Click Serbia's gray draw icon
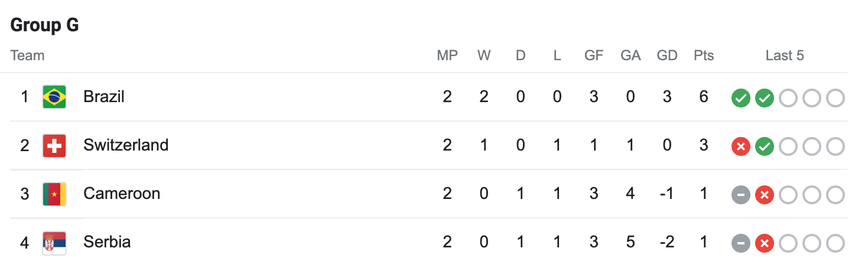The image size is (868, 271). point(740,243)
